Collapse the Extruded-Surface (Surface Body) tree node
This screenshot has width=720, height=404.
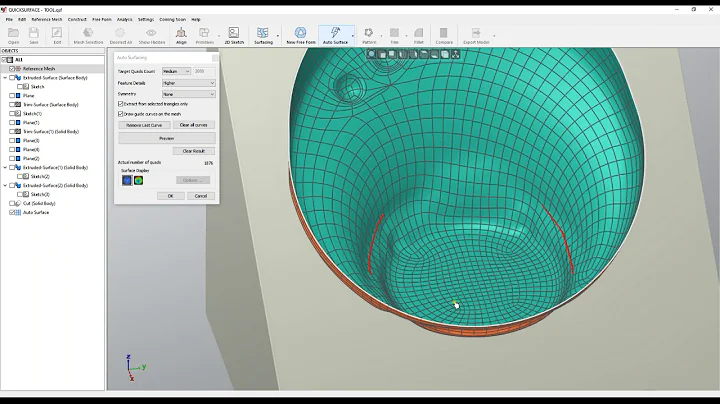coord(6,78)
